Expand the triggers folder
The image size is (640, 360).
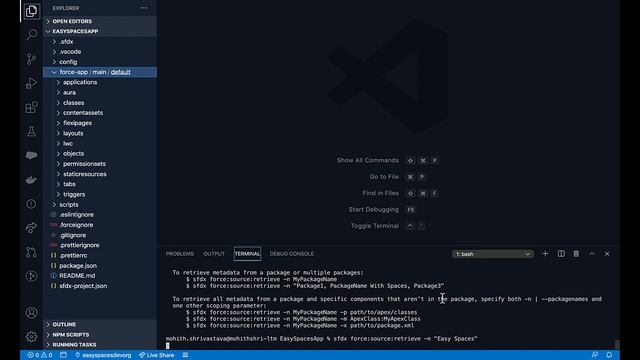(x=100, y=194)
